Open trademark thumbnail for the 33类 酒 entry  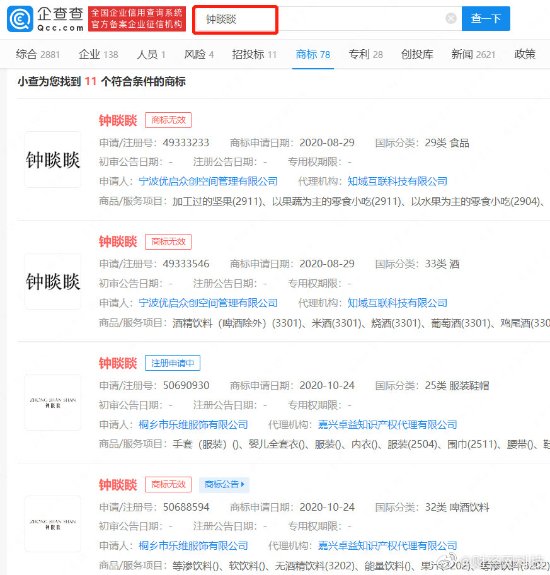[53, 282]
